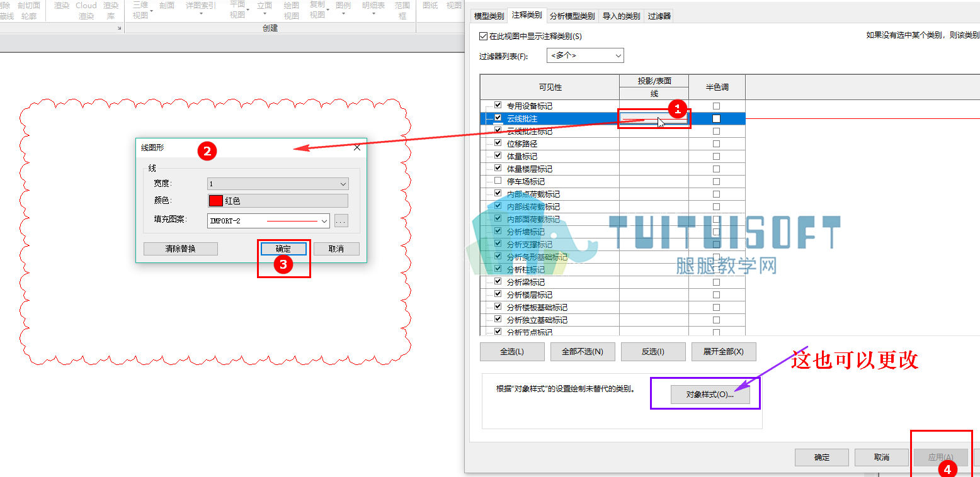Click the … browse button beside 填充图案

click(341, 221)
